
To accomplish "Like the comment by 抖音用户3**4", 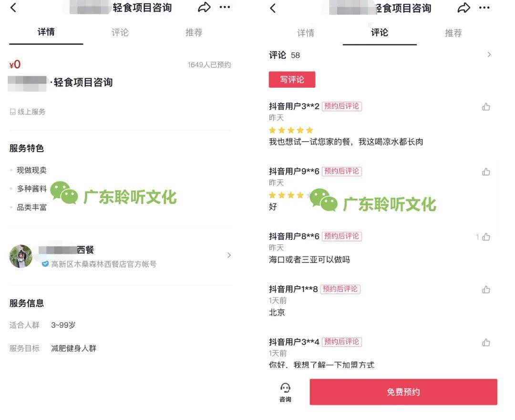I will pos(486,342).
